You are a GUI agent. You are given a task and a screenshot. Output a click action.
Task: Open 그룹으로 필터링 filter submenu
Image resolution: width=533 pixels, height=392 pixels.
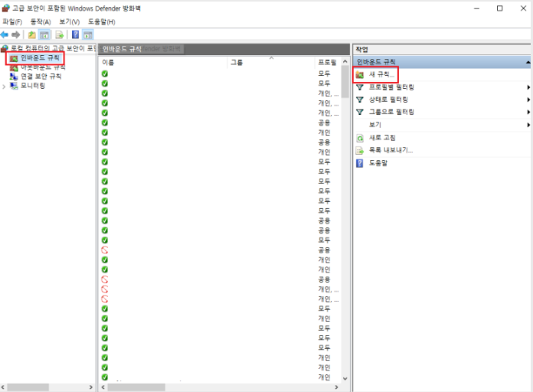tap(391, 112)
